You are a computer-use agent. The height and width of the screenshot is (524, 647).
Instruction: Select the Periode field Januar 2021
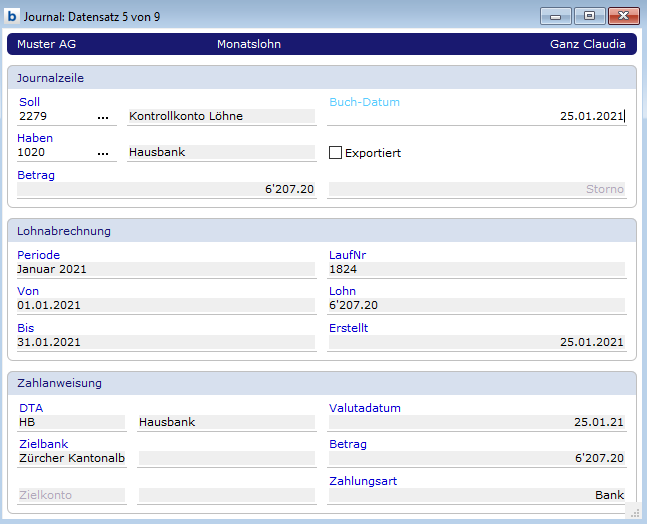tap(166, 269)
